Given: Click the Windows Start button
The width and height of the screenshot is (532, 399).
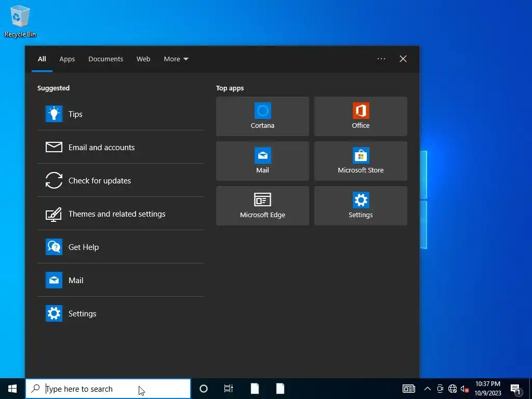Looking at the screenshot, I should [12, 389].
